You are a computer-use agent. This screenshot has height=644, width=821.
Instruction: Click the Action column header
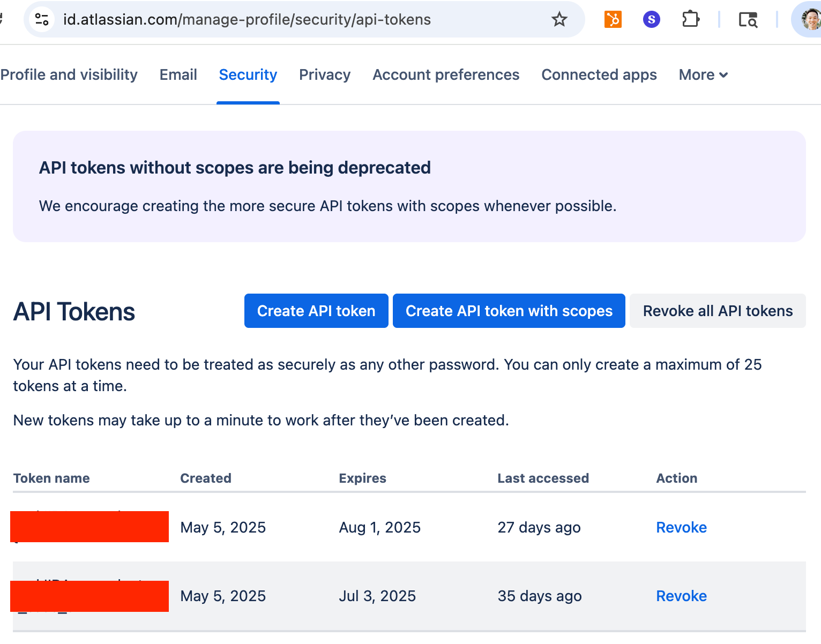pos(677,478)
